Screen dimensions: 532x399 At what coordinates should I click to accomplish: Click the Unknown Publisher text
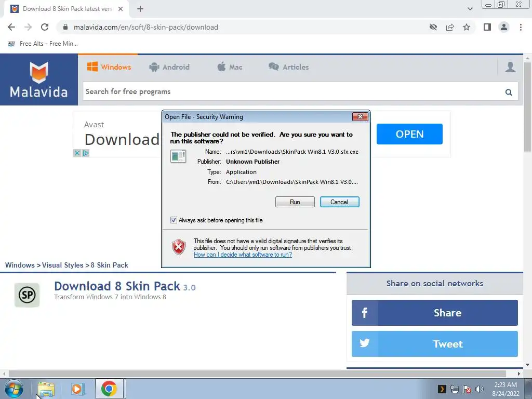click(253, 162)
